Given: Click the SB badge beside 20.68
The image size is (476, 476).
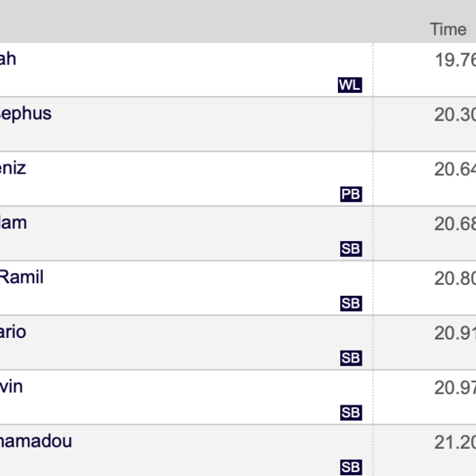Looking at the screenshot, I should tap(351, 248).
